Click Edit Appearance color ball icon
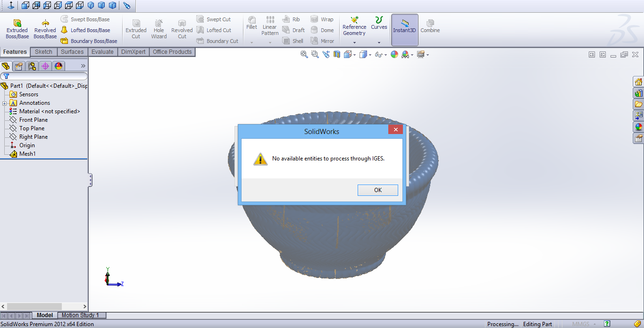This screenshot has height=328, width=644. click(x=394, y=55)
